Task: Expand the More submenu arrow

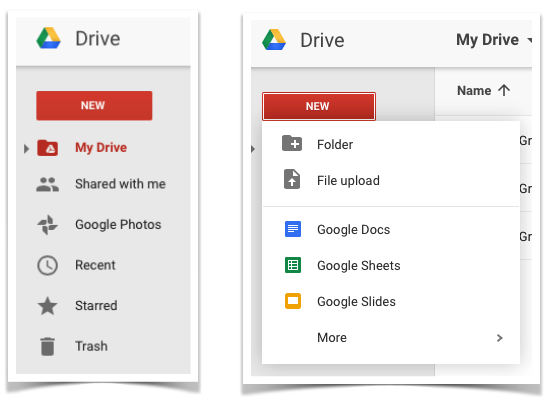Action: coord(500,338)
